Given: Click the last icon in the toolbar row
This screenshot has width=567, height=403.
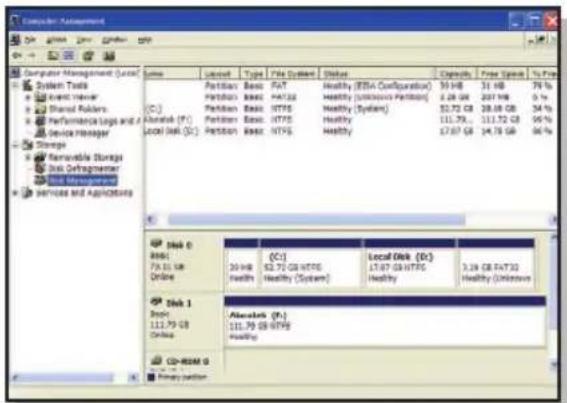Looking at the screenshot, I should [108, 56].
